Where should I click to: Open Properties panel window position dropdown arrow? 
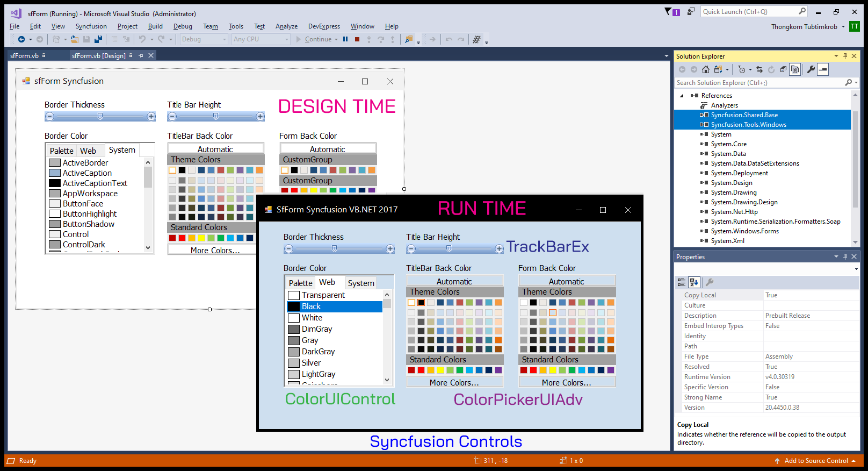pos(836,256)
